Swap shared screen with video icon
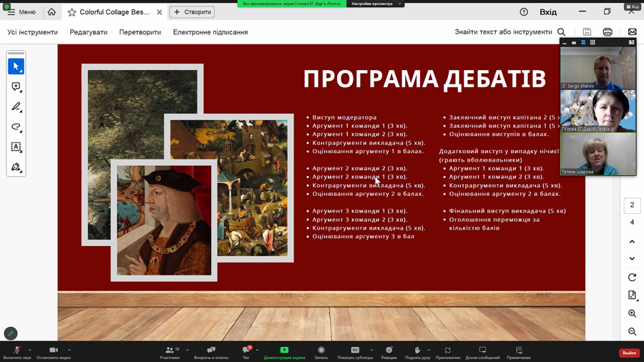The width and height of the screenshot is (644, 362). coord(631,42)
